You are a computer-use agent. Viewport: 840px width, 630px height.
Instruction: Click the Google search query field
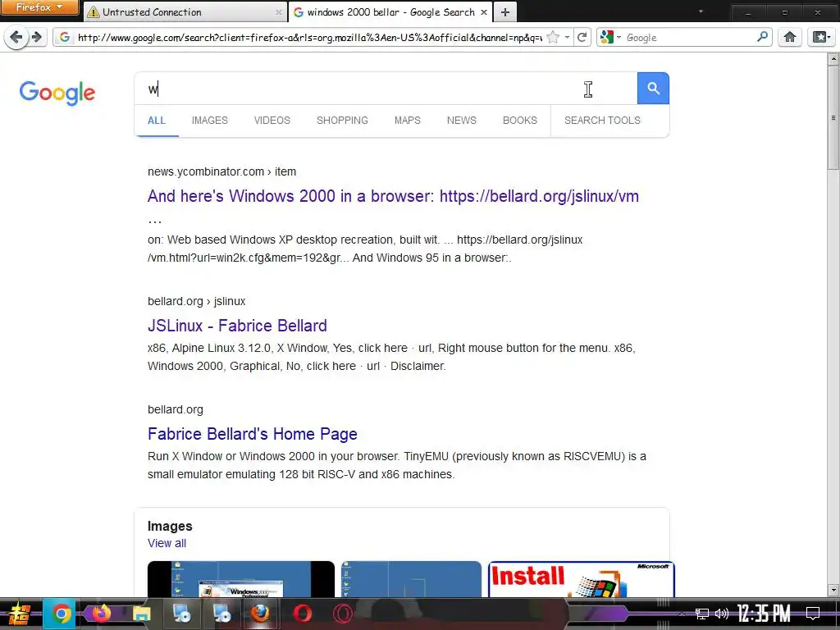(386, 89)
